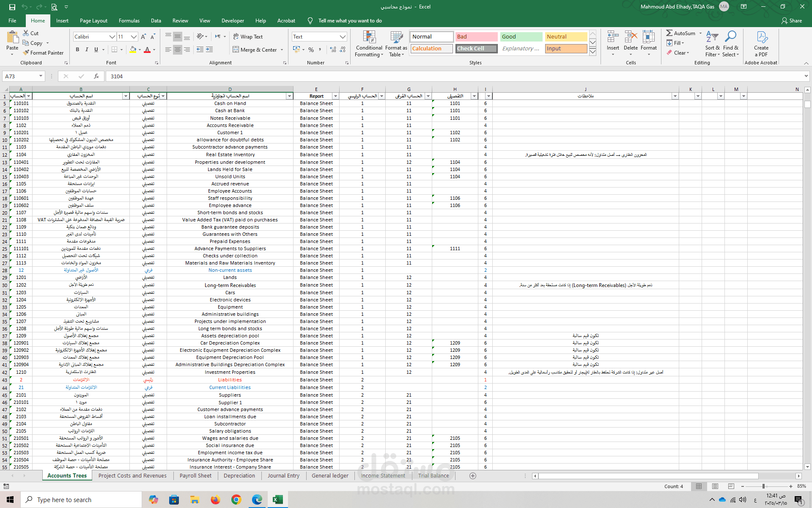Image resolution: width=812 pixels, height=508 pixels.
Task: Open the Formulas ribbon tab
Action: coord(129,21)
